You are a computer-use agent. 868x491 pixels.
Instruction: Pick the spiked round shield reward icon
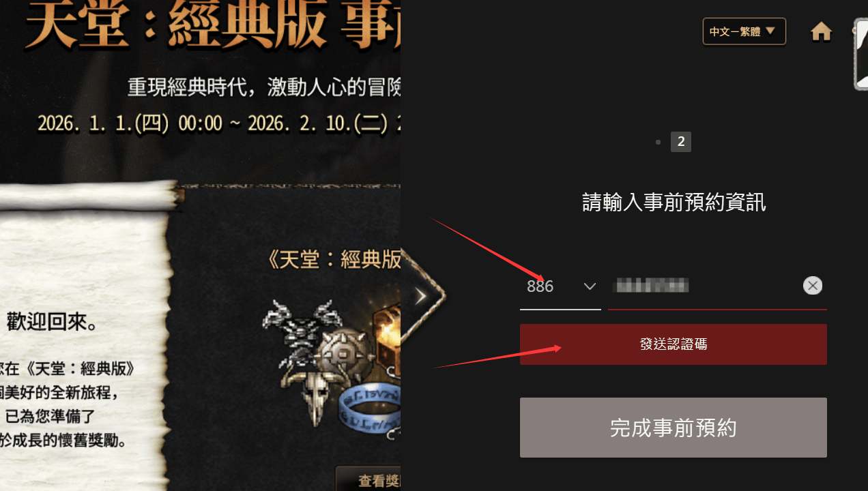tap(346, 354)
